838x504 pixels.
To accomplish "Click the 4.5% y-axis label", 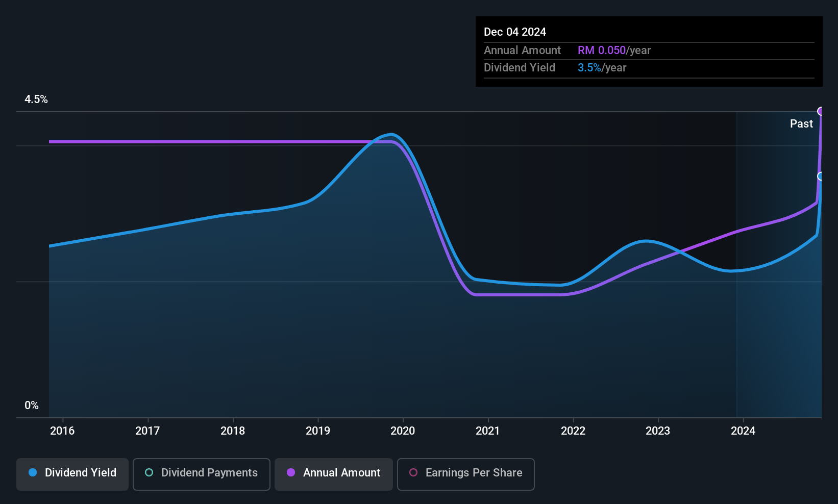I will tap(36, 99).
